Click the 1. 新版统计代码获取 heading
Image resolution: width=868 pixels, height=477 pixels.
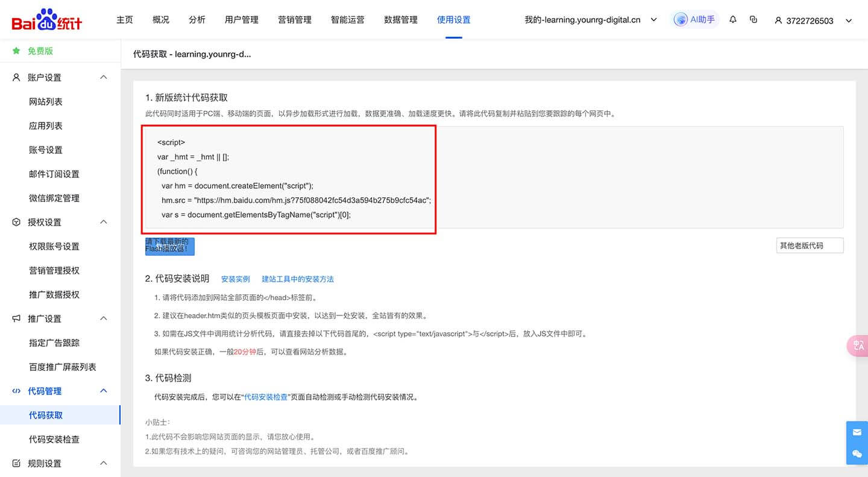coord(186,98)
